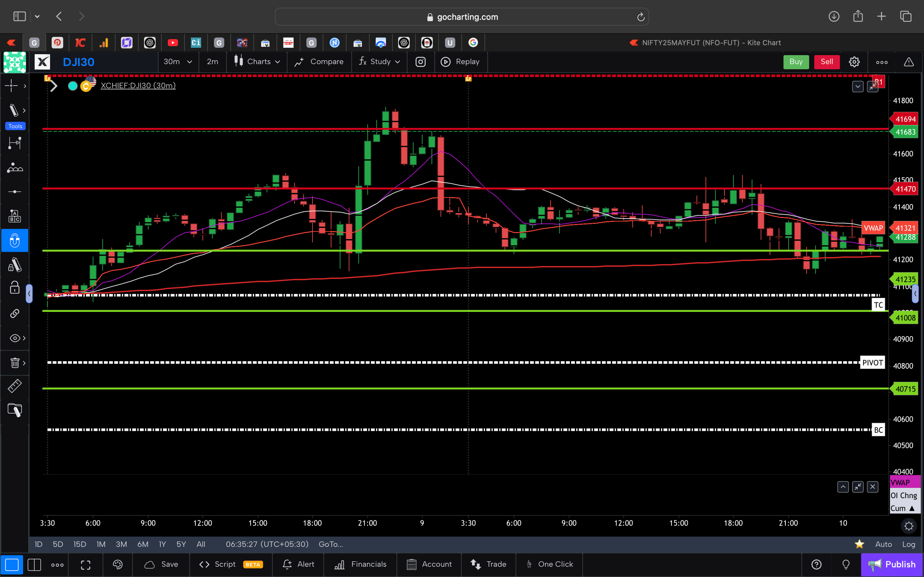Select the Measure ruler tool
Viewport: 924px width, 577px height.
pos(15,386)
